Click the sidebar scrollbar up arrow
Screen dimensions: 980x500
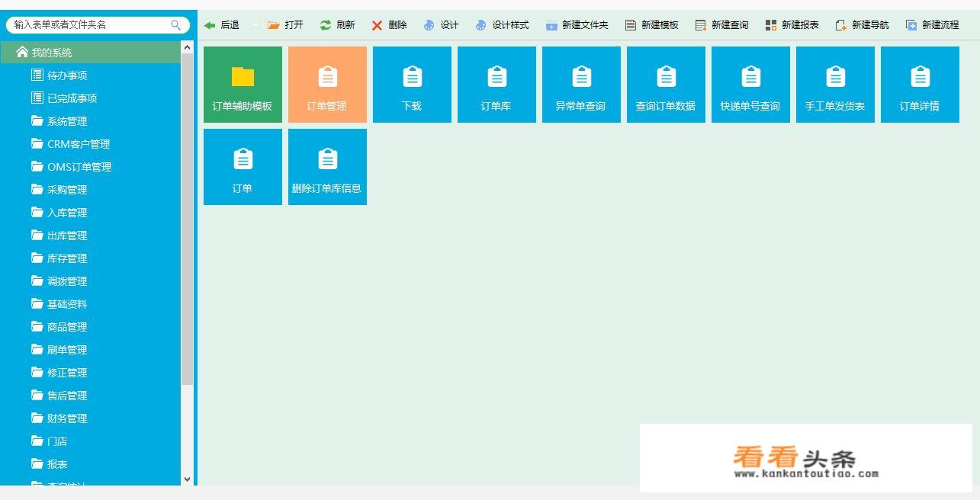[x=188, y=47]
